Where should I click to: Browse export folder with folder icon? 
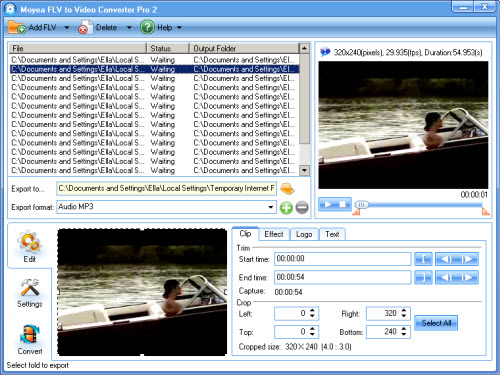click(x=287, y=189)
